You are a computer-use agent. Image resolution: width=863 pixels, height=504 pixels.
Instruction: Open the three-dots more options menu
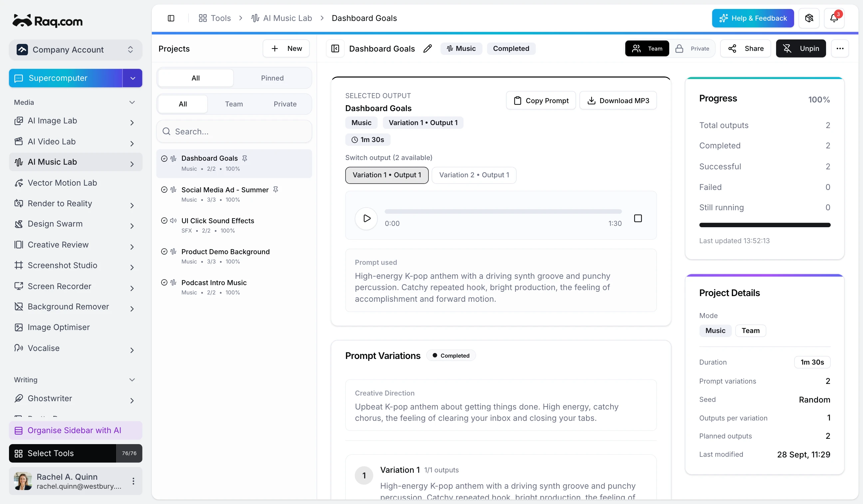coord(840,49)
